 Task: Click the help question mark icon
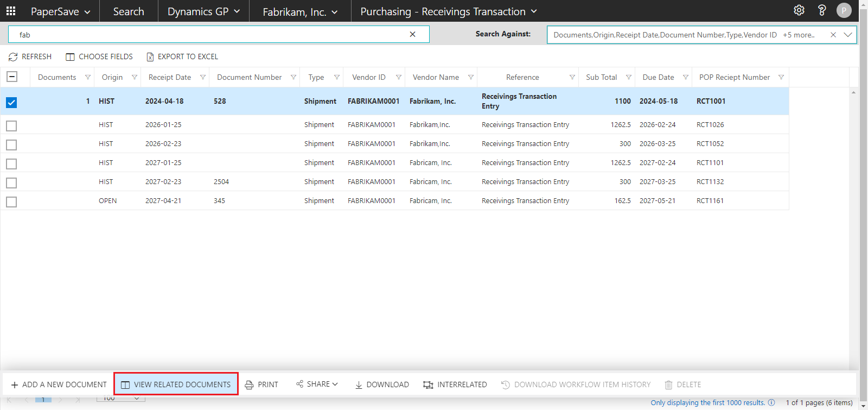821,10
